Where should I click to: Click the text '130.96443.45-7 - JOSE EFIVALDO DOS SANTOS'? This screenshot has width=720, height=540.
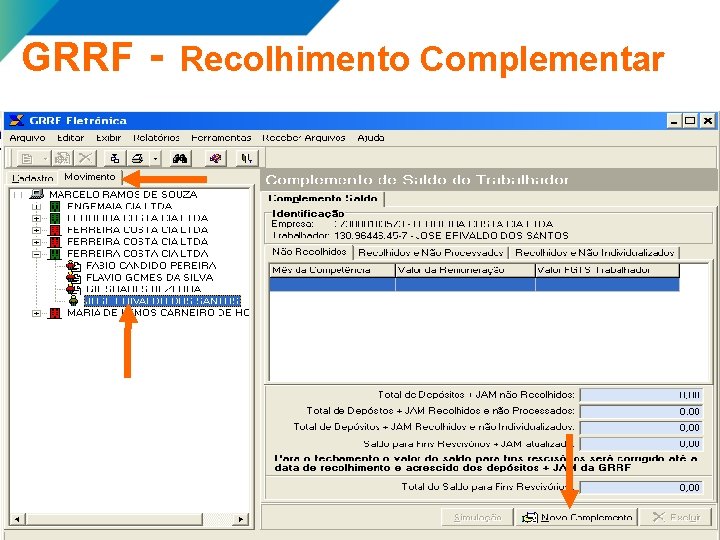coord(451,236)
